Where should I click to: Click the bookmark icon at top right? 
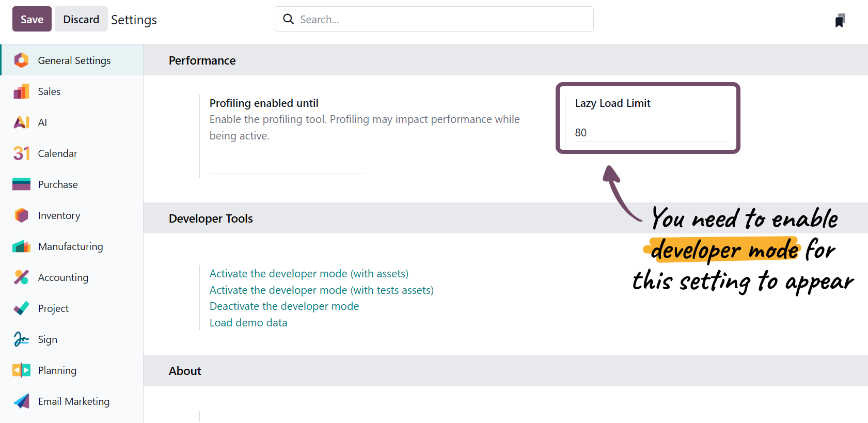(840, 21)
